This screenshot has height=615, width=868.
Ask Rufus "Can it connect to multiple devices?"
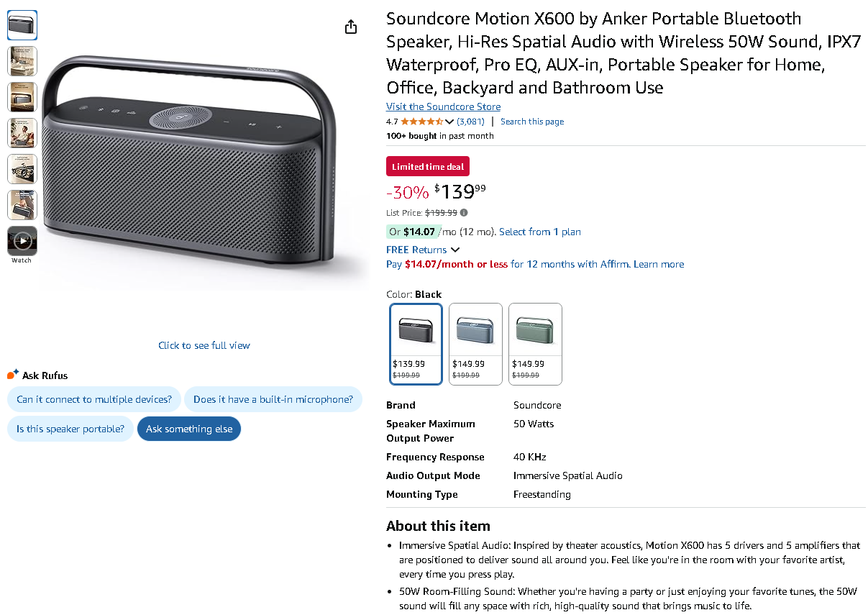(x=94, y=399)
